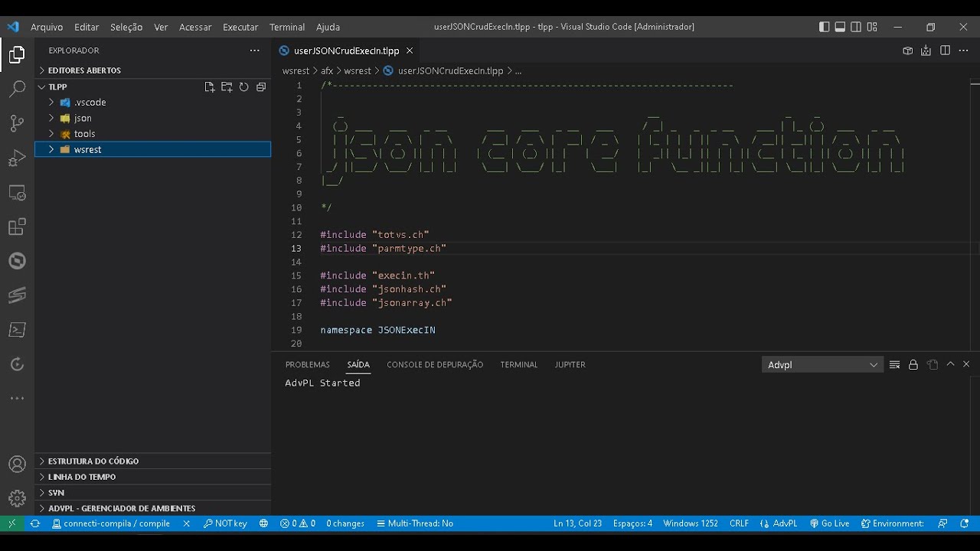Show additional activity bar views ellipsis
The image size is (980, 551).
(17, 399)
